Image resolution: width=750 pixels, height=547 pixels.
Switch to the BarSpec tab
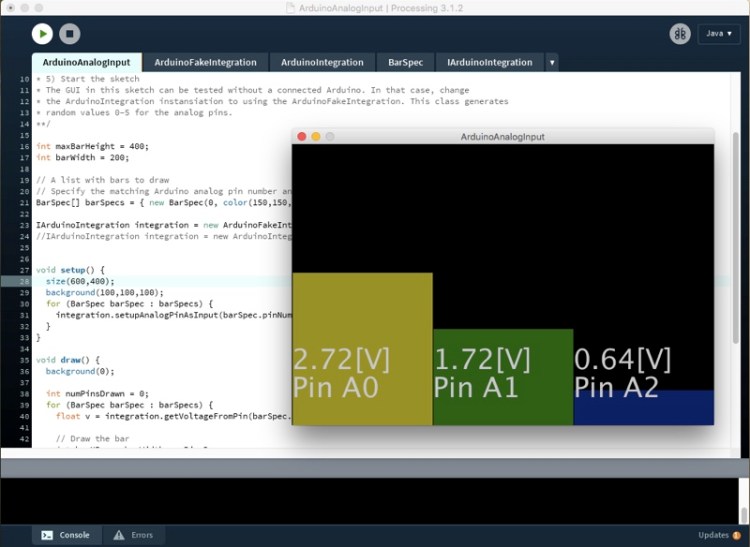pyautogui.click(x=406, y=62)
